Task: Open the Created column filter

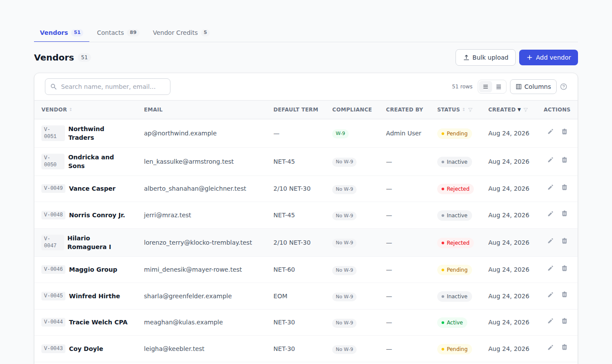Action: pos(526,110)
